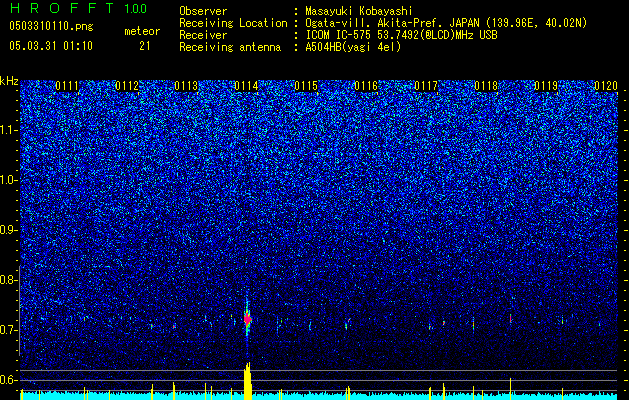Click the 0115 time marker
This screenshot has height=400, width=629.
tap(306, 86)
